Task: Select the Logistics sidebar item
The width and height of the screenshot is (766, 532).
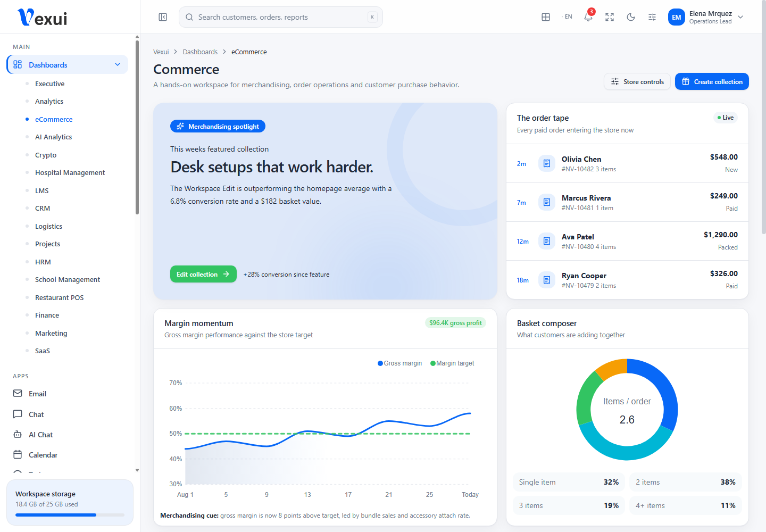Action: (48, 226)
